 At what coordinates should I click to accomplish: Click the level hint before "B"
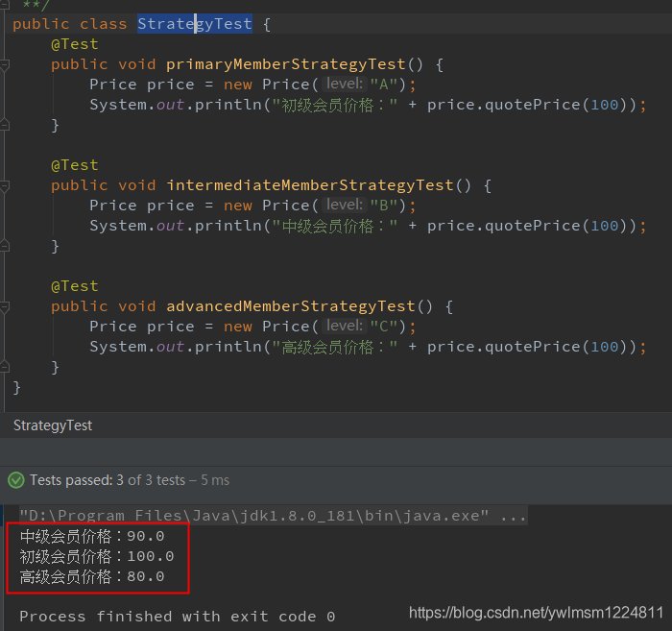tap(345, 205)
